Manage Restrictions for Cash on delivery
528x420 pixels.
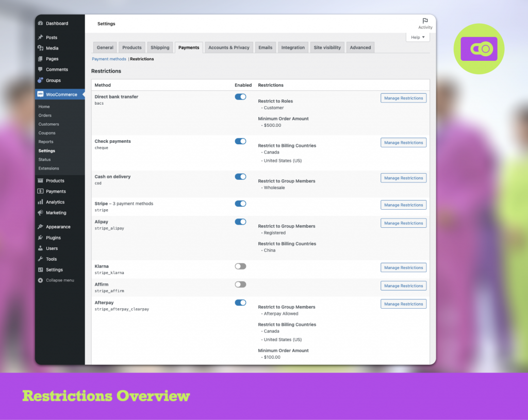click(x=403, y=178)
